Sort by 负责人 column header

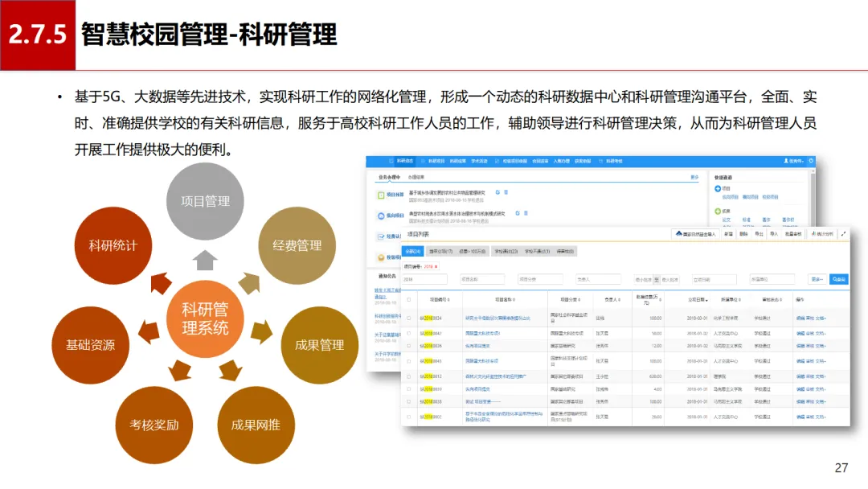612,300
